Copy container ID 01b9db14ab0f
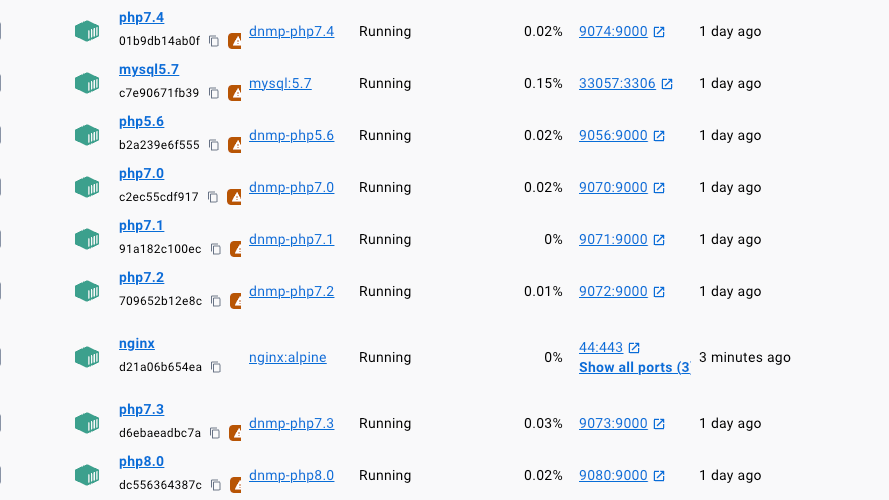Image resolution: width=889 pixels, height=500 pixels. click(x=214, y=41)
